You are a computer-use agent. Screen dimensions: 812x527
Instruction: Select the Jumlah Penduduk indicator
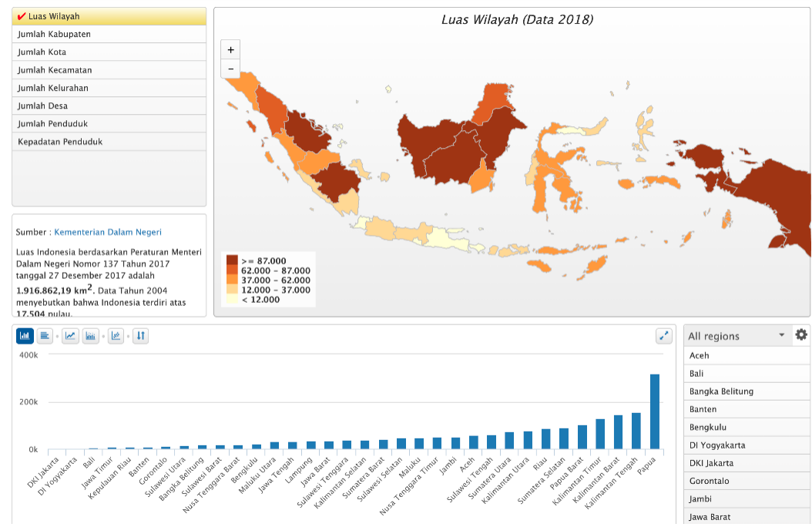[109, 124]
